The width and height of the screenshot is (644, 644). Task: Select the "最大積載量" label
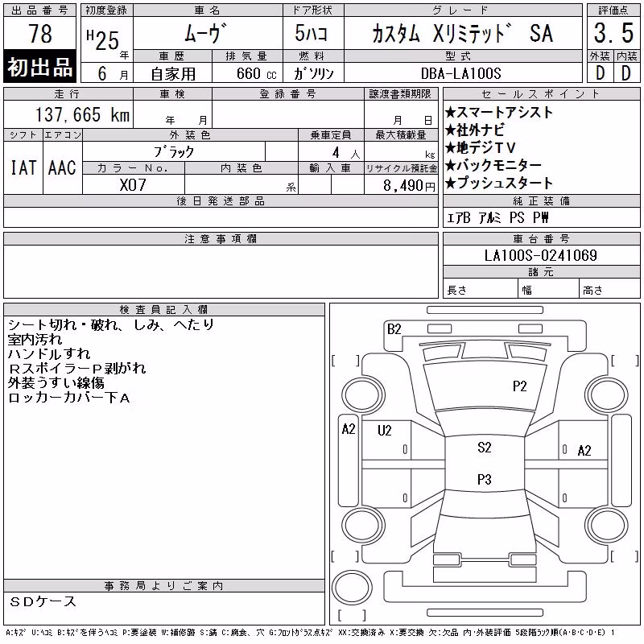[x=401, y=135]
